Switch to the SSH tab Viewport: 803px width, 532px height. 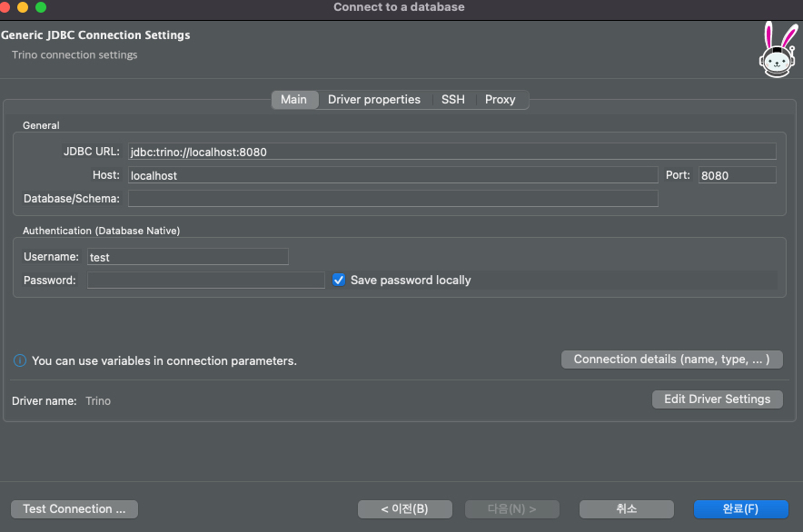point(452,100)
